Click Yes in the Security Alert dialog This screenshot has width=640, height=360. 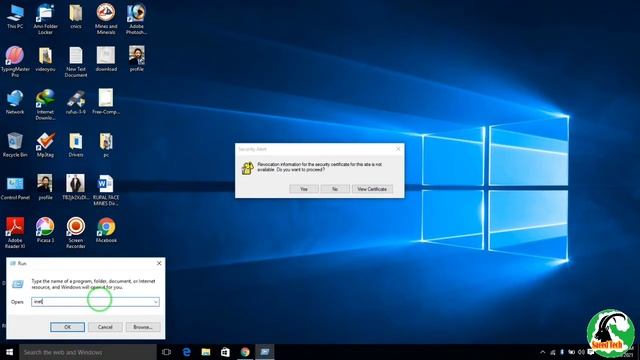tap(304, 189)
